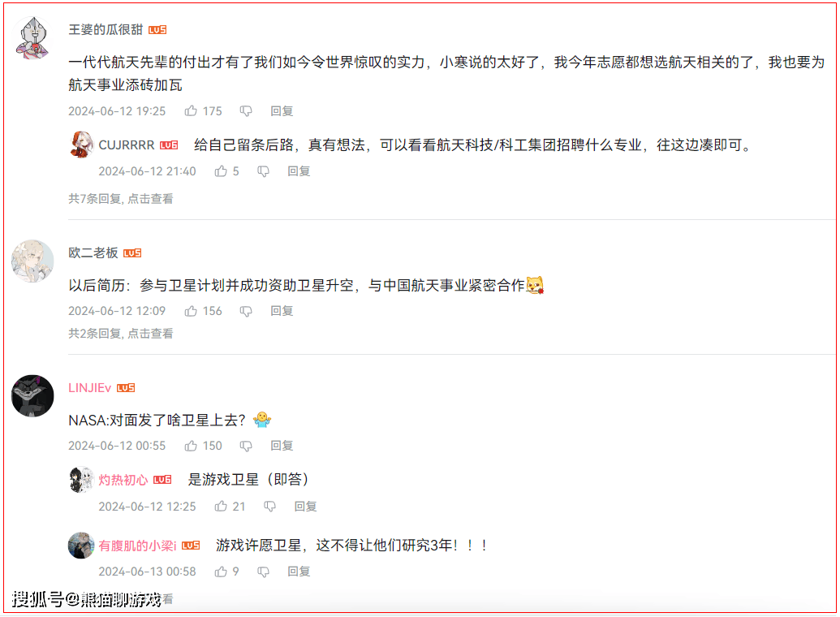Dislike 灼热初心's reply
This screenshot has height=617, width=840.
(269, 506)
